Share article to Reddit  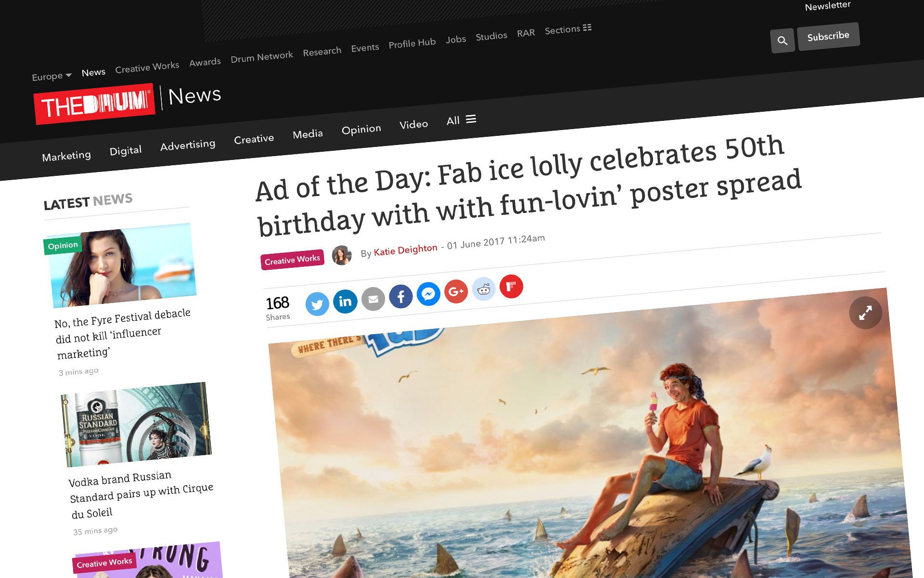pyautogui.click(x=484, y=289)
